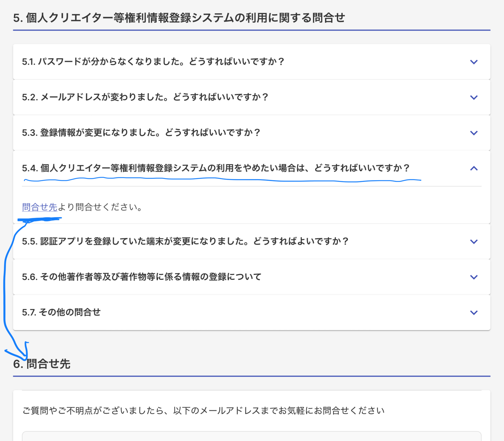Select the 5.1 パスワードが分からなくなりました question title

[153, 62]
